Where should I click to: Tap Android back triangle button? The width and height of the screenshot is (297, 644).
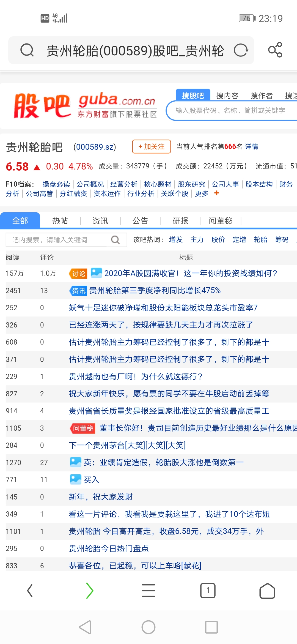point(85,627)
